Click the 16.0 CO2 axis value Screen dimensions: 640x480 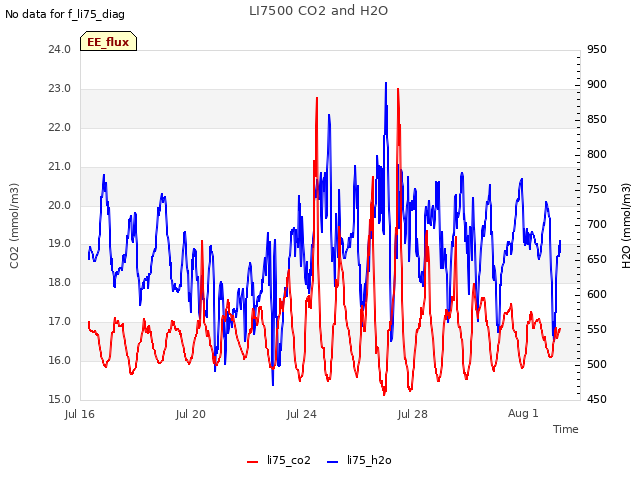coord(60,360)
